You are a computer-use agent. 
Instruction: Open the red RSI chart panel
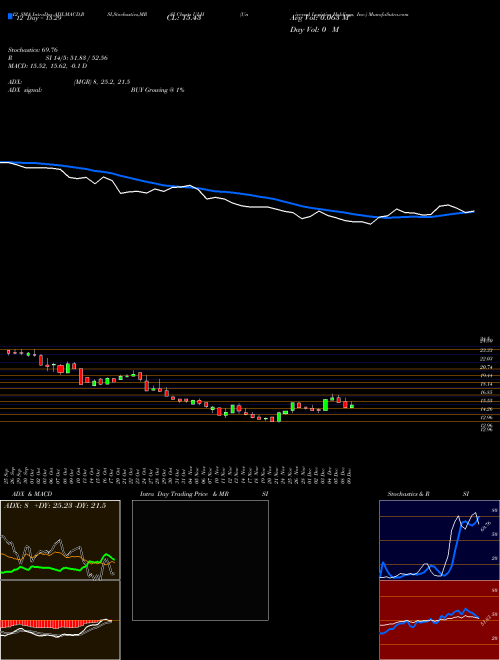[439, 620]
